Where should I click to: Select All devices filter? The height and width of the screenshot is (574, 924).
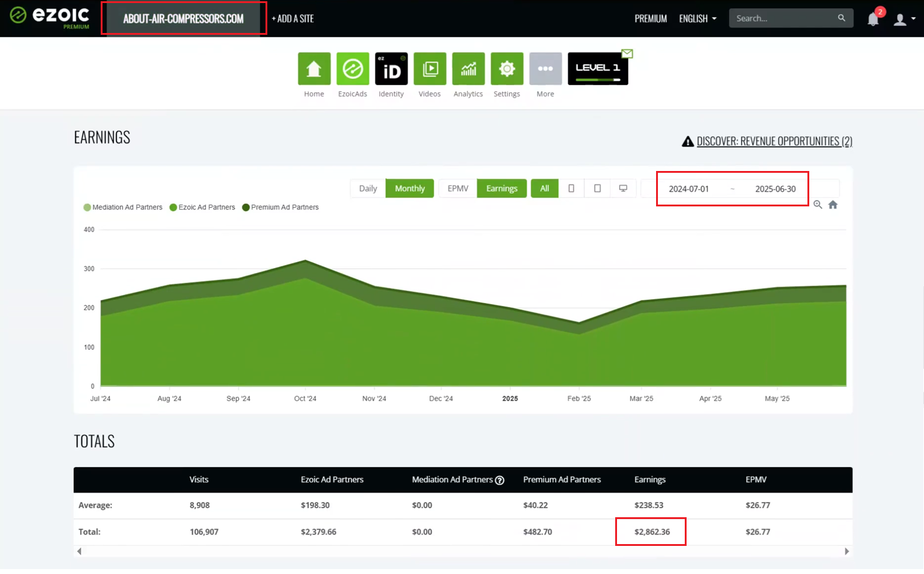tap(544, 188)
